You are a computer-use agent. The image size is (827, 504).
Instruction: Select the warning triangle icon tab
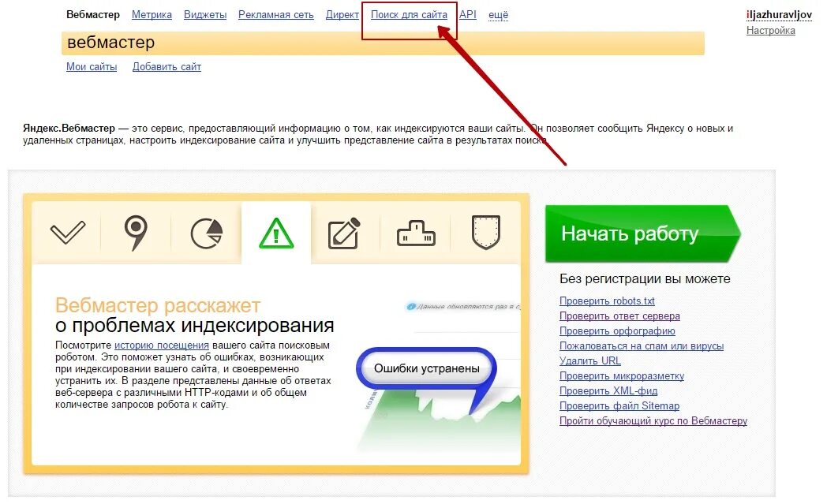276,233
